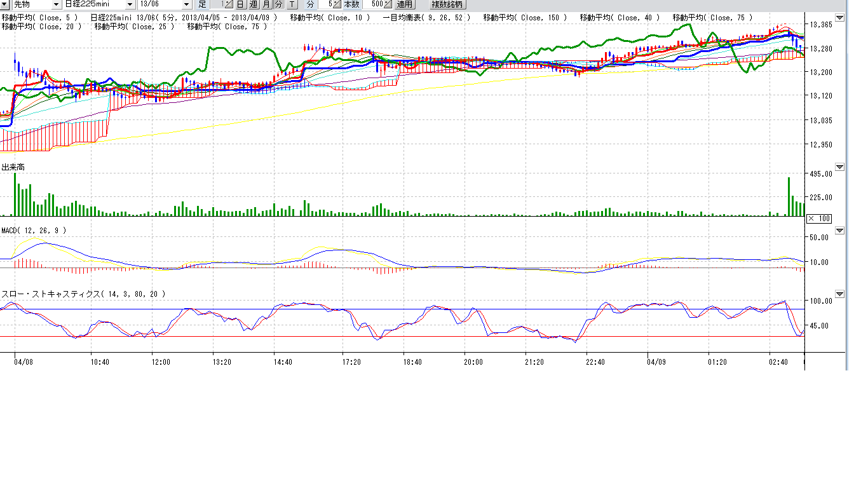Open the 13/06 contract month dropdown

(x=186, y=4)
